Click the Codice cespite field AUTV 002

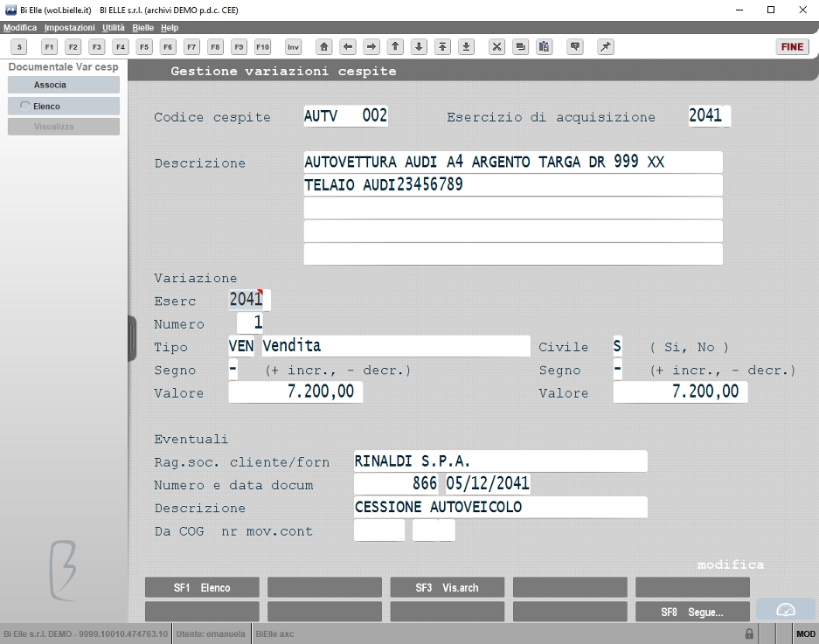click(346, 116)
